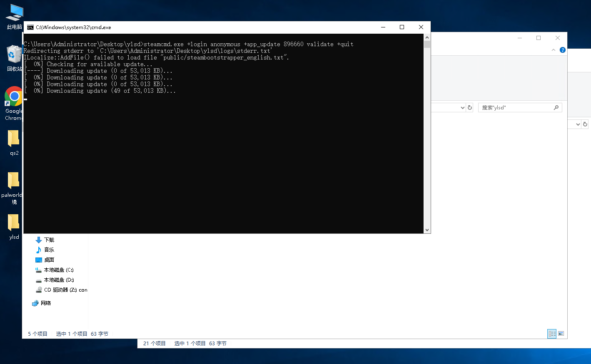Click the "ILocalize::AddFile() failed" line

pos(156,57)
